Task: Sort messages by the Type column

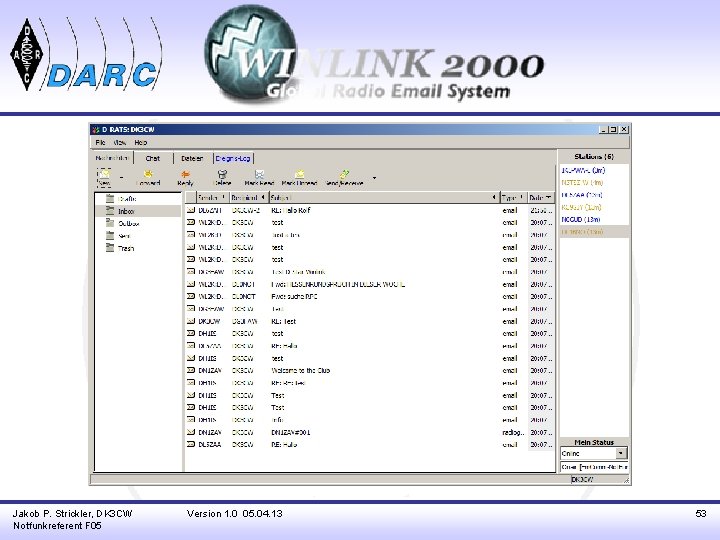Action: point(513,197)
